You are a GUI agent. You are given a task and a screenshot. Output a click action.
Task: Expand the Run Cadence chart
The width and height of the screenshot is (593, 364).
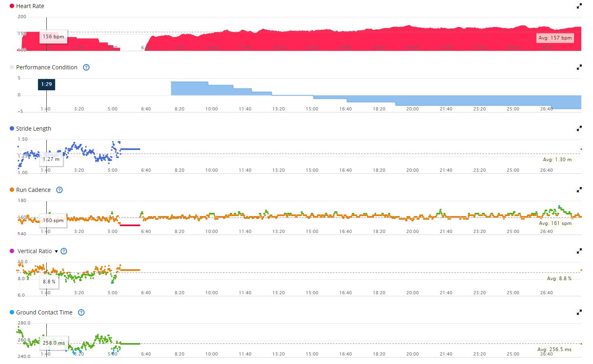pyautogui.click(x=579, y=190)
